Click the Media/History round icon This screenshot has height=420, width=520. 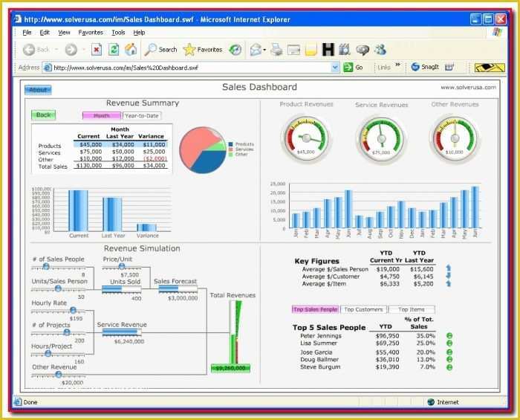(x=235, y=50)
